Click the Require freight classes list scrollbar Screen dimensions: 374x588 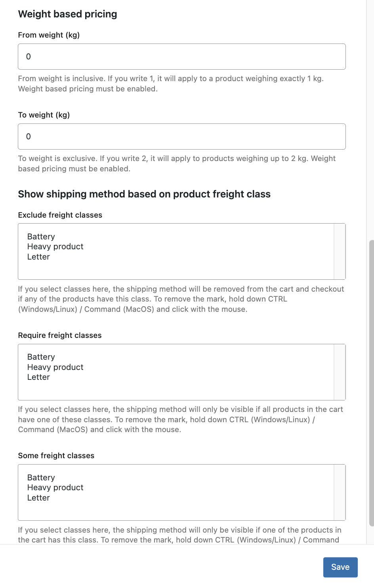point(340,372)
